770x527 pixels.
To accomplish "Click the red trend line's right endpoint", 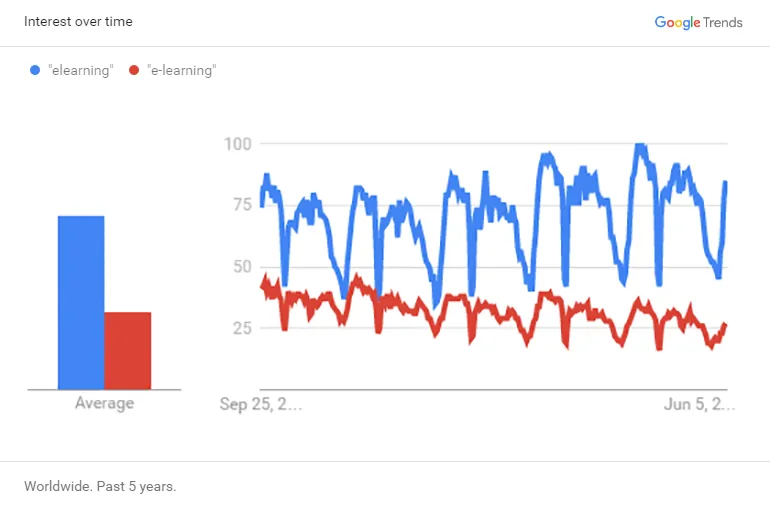I will (725, 325).
